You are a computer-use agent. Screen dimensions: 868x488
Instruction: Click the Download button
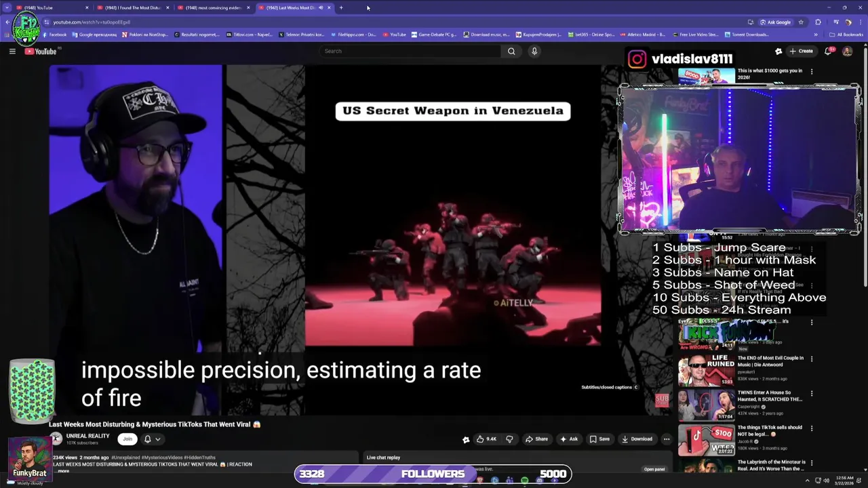coord(637,439)
